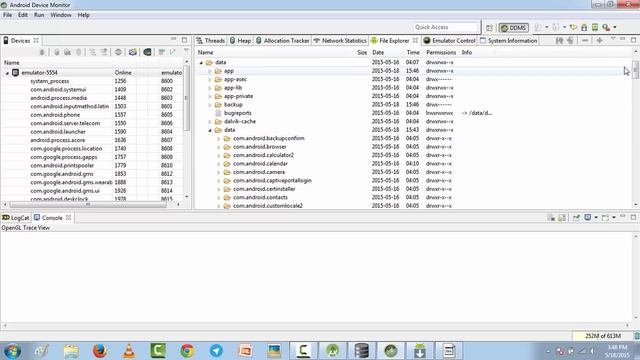Image resolution: width=640 pixels, height=360 pixels.
Task: Click the Capture system wide trace icon
Action: click(x=162, y=52)
